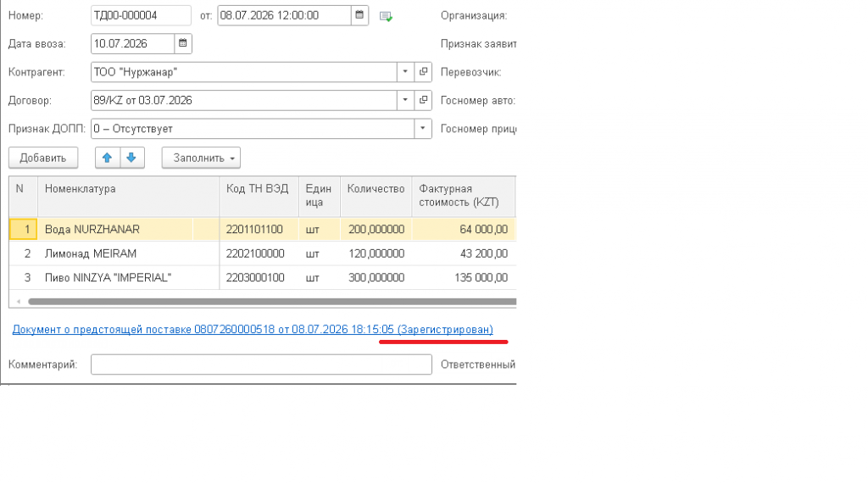Click Договор field 89/KZ от 03.07.2026
Screen dimensions: 868x484
pos(244,100)
